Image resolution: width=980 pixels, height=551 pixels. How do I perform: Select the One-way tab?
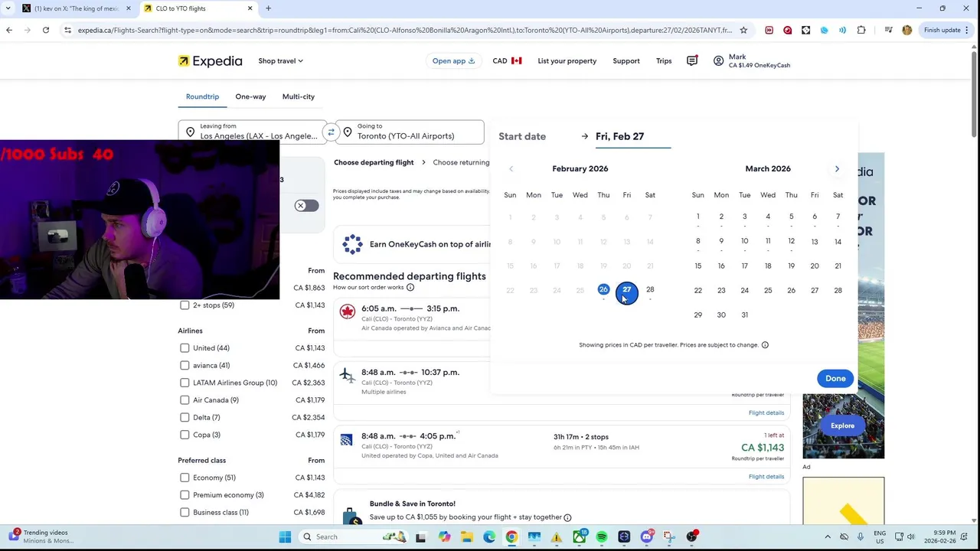250,96
